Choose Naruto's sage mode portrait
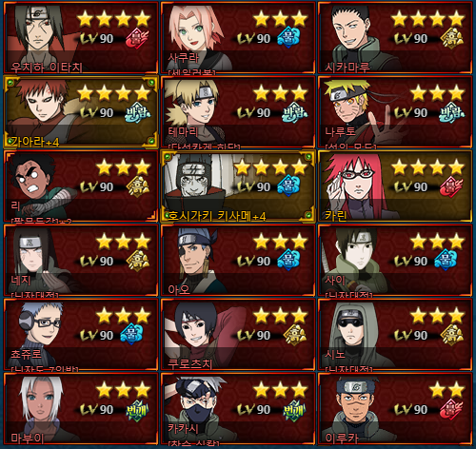Image resolution: width=476 pixels, height=449 pixels. [352, 109]
